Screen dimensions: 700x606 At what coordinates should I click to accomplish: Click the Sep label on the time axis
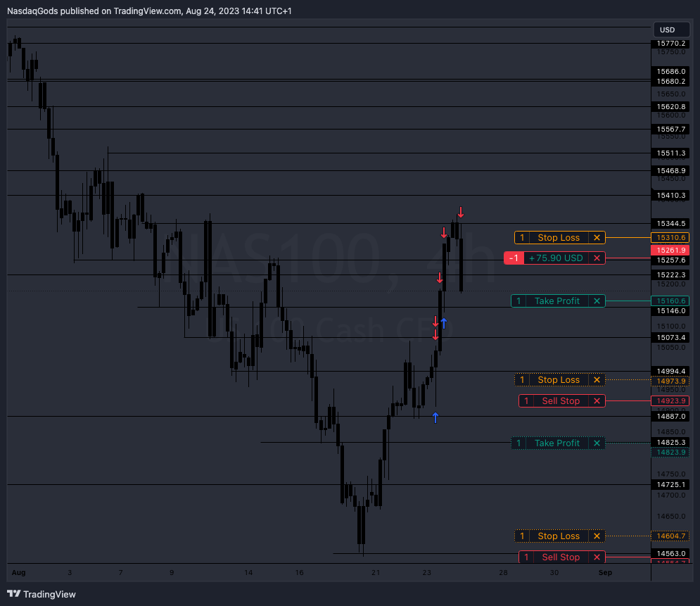(x=605, y=572)
